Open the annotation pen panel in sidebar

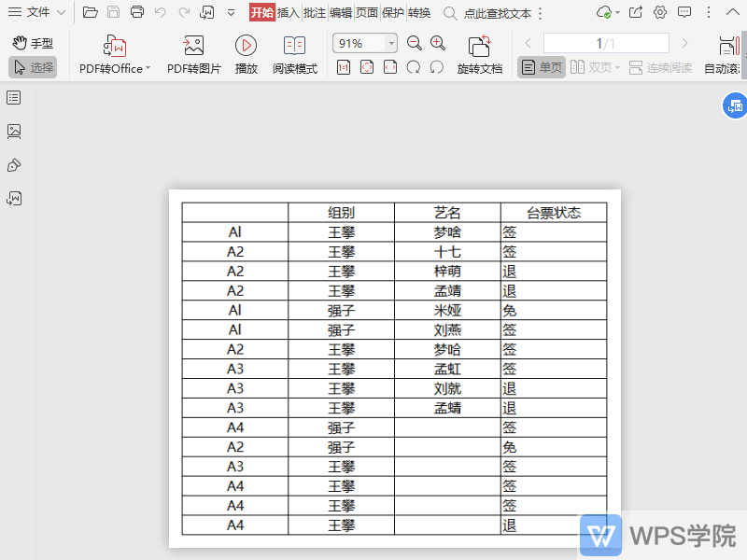[14, 165]
